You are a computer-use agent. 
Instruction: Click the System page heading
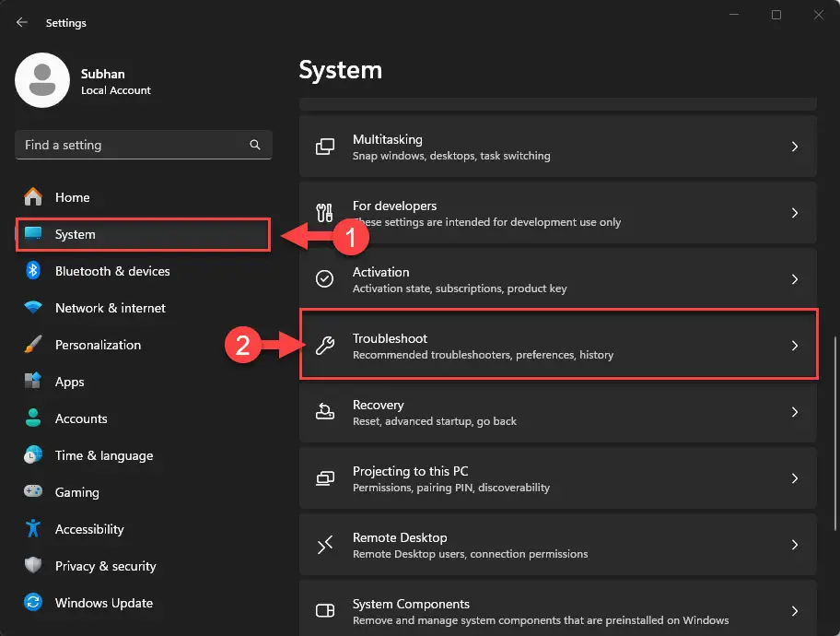tap(341, 70)
